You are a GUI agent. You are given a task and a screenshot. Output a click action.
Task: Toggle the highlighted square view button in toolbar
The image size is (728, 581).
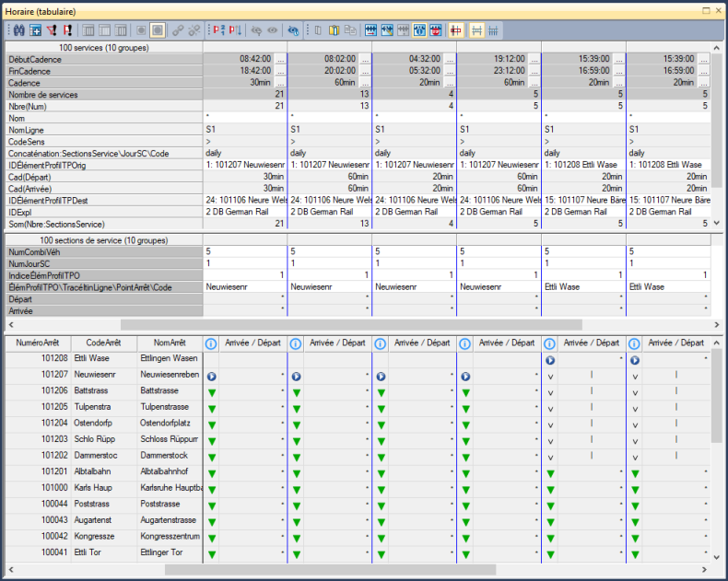point(158,30)
